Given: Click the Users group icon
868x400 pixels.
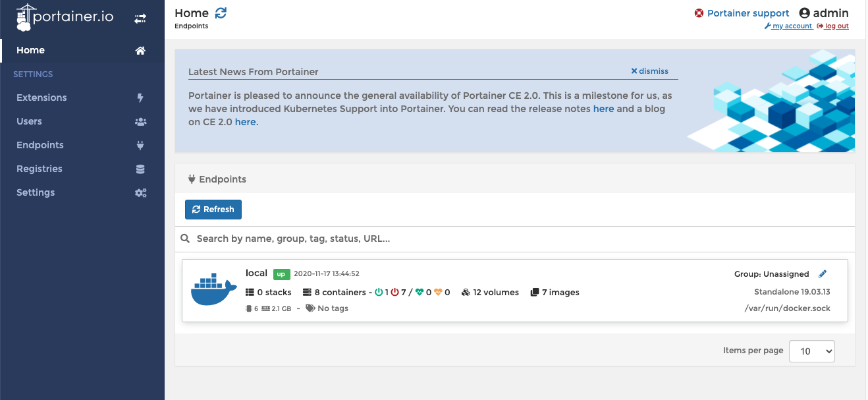Looking at the screenshot, I should (140, 121).
